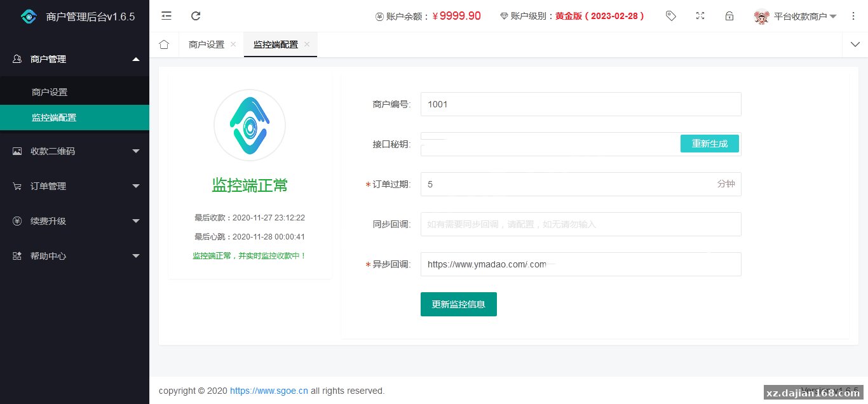Viewport: 868px width, 404px height.
Task: Click 监控端正常，并实时监控收款中 message
Action: [x=250, y=255]
